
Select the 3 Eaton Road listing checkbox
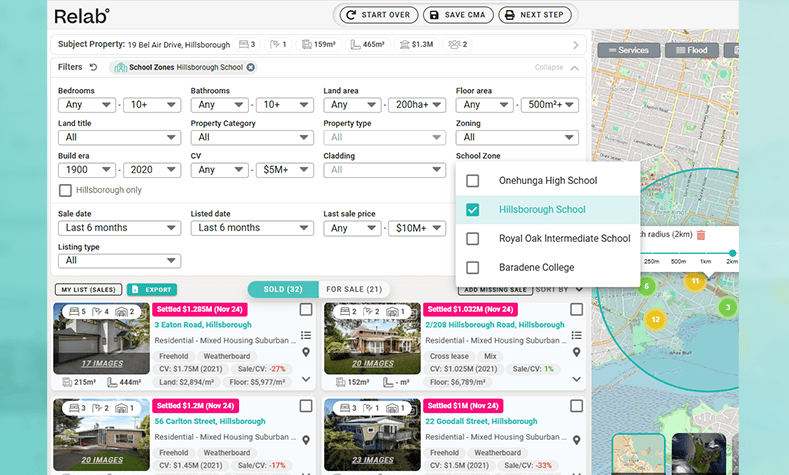[x=306, y=310]
